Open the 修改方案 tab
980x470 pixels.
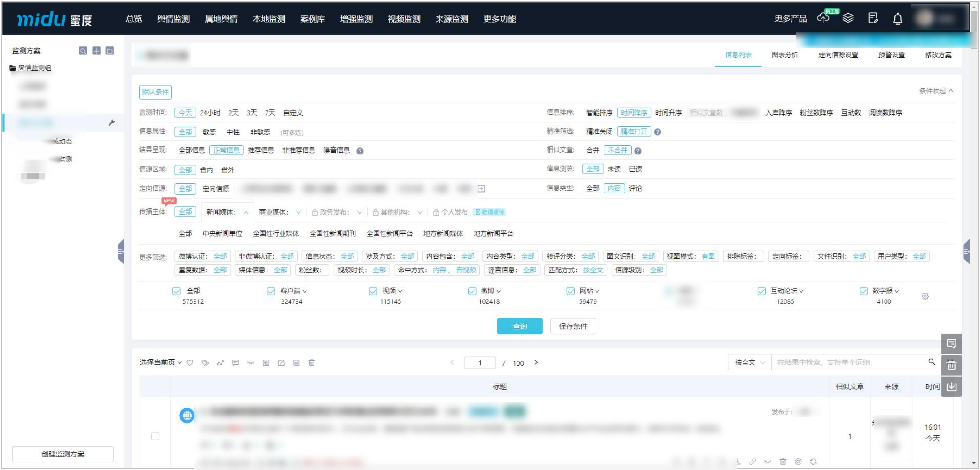938,55
